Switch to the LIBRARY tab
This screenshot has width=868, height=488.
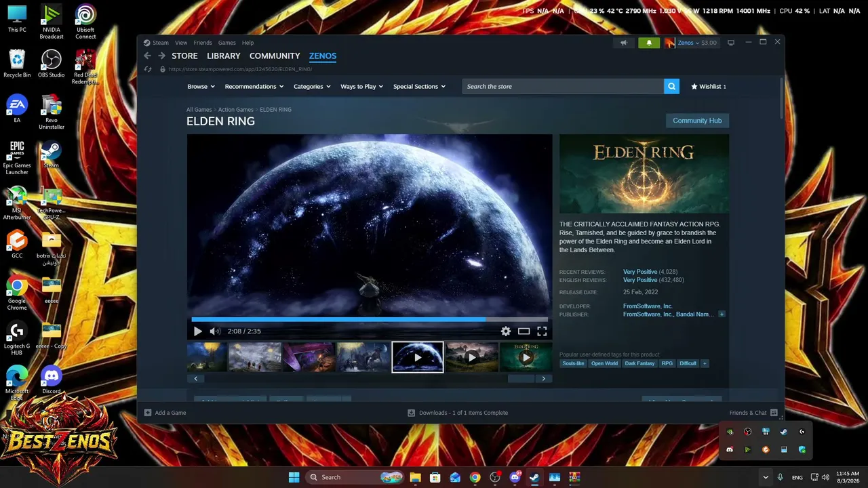(x=224, y=56)
